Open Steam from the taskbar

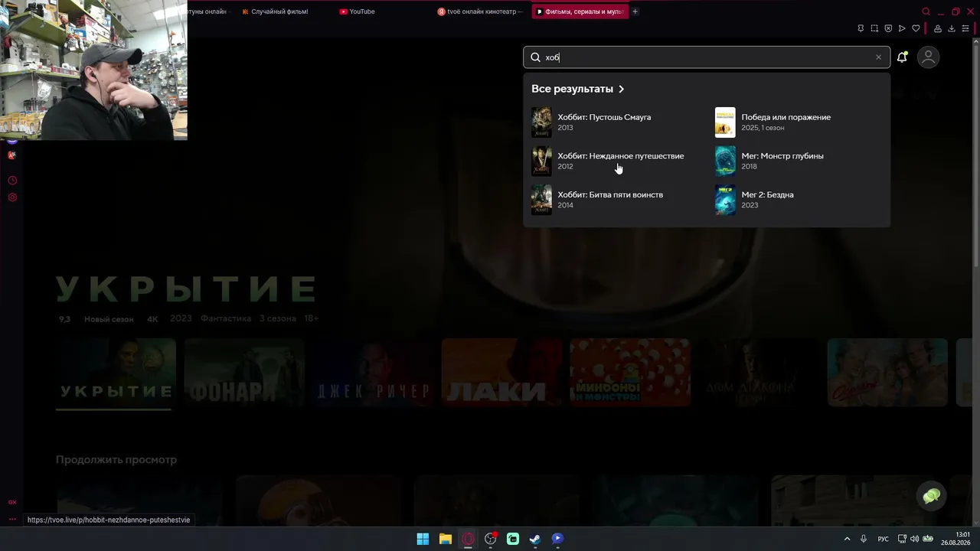pos(535,539)
